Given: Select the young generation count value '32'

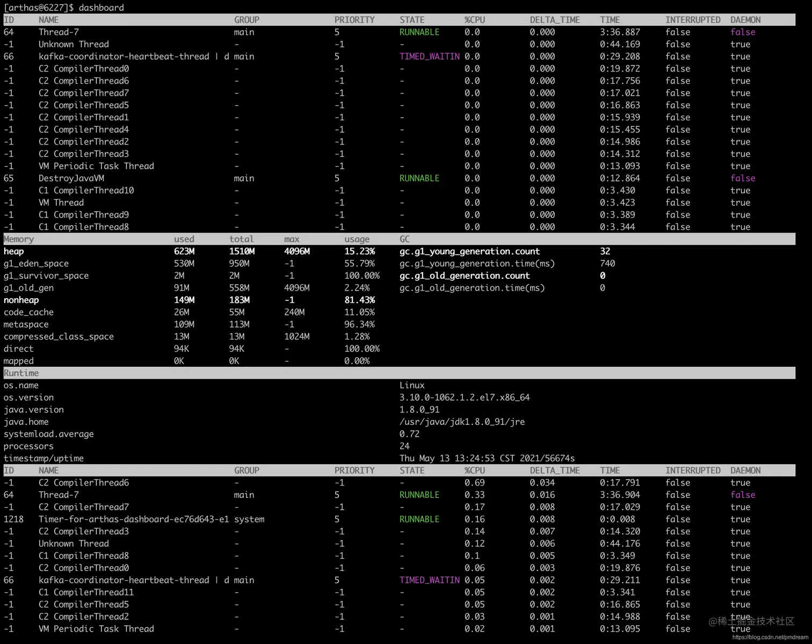Looking at the screenshot, I should [605, 251].
